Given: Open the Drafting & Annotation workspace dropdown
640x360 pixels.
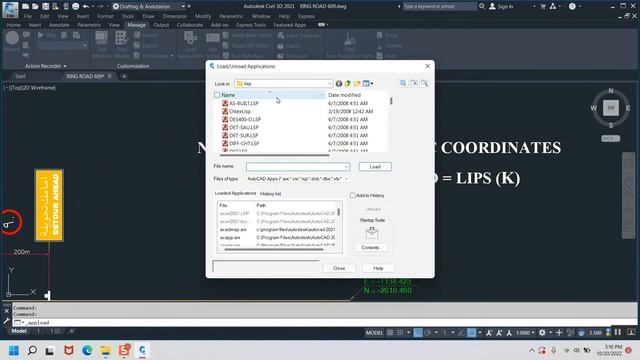Looking at the screenshot, I should tap(149, 7).
